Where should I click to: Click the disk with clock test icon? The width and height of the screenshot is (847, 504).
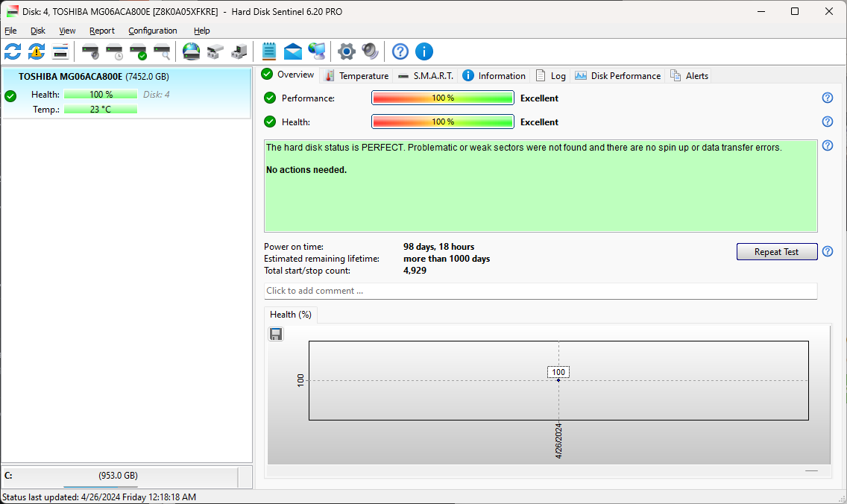115,52
